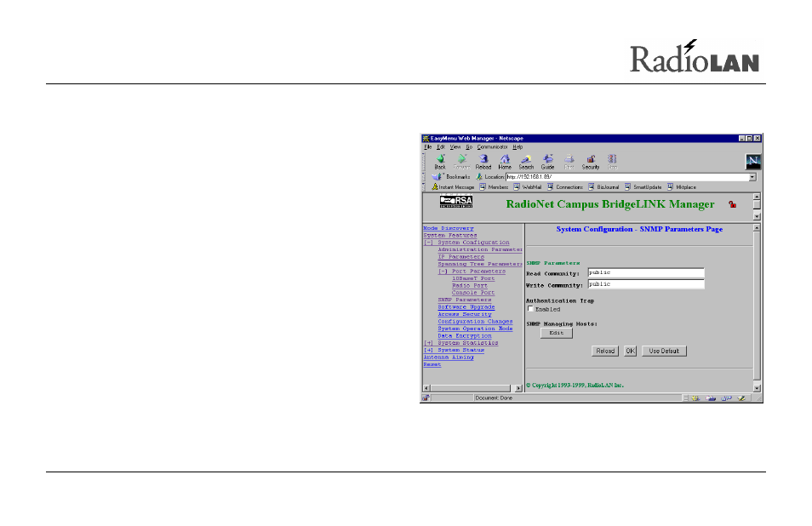Screen dimensions: 812x526
Task: Open 10BaseT Port link
Action: (473, 278)
